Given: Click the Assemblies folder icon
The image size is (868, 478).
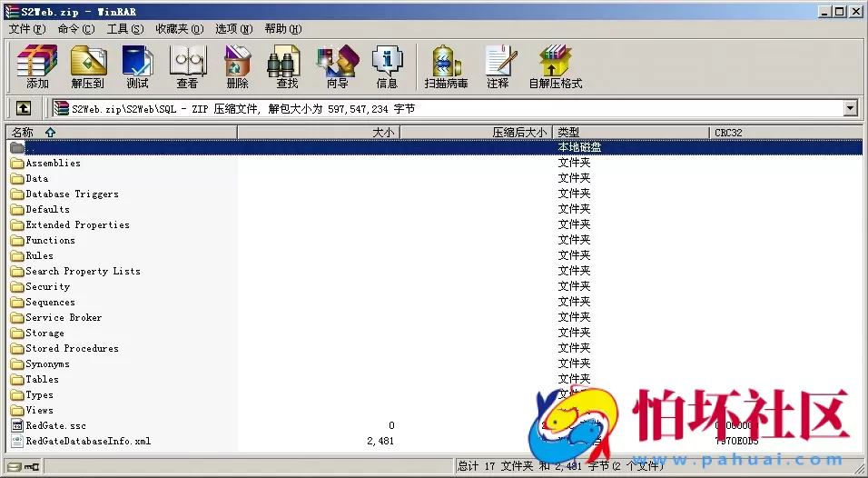Looking at the screenshot, I should pos(17,163).
